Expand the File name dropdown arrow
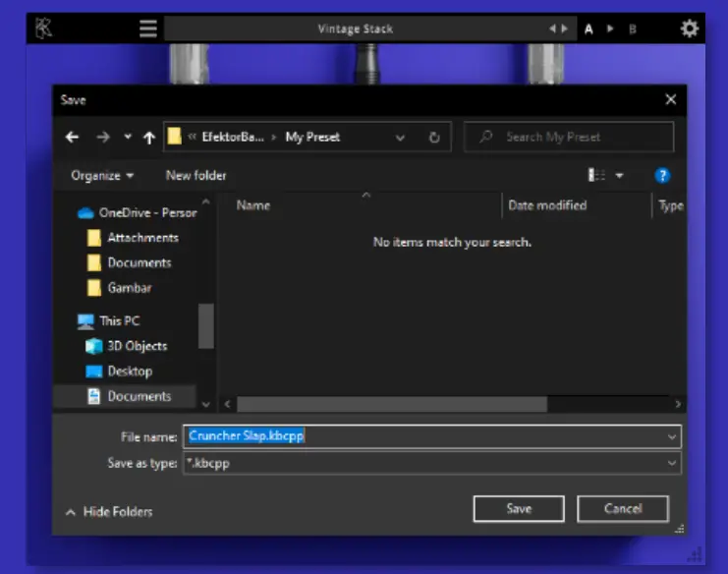The image size is (728, 574). [672, 436]
